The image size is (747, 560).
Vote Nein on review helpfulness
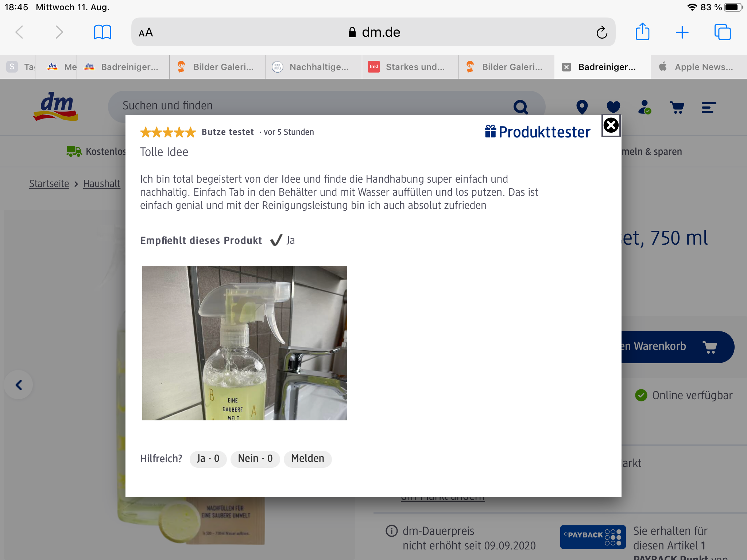point(255,459)
